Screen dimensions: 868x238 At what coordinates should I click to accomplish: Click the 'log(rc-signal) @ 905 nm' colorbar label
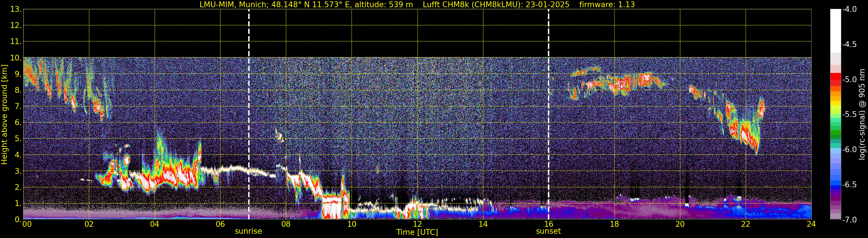point(862,114)
